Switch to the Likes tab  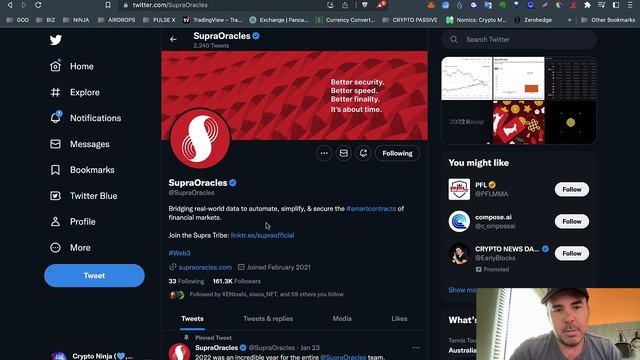point(399,319)
